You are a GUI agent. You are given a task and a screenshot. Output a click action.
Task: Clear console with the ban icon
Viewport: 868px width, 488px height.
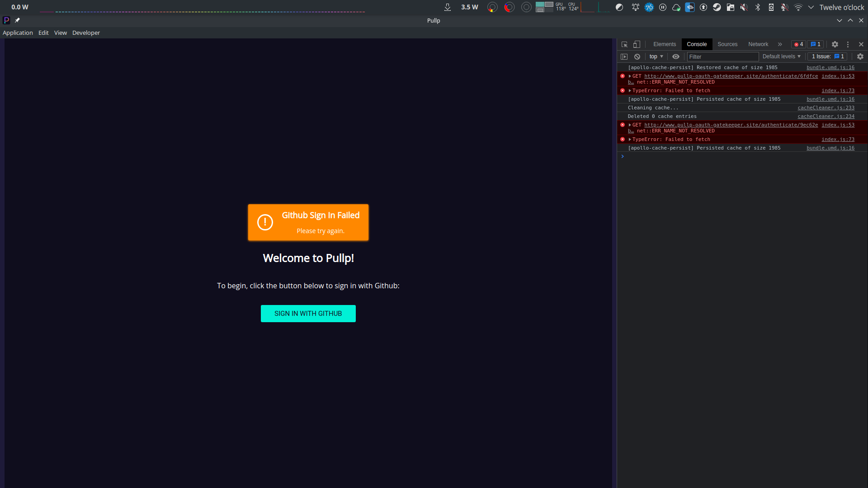(637, 56)
